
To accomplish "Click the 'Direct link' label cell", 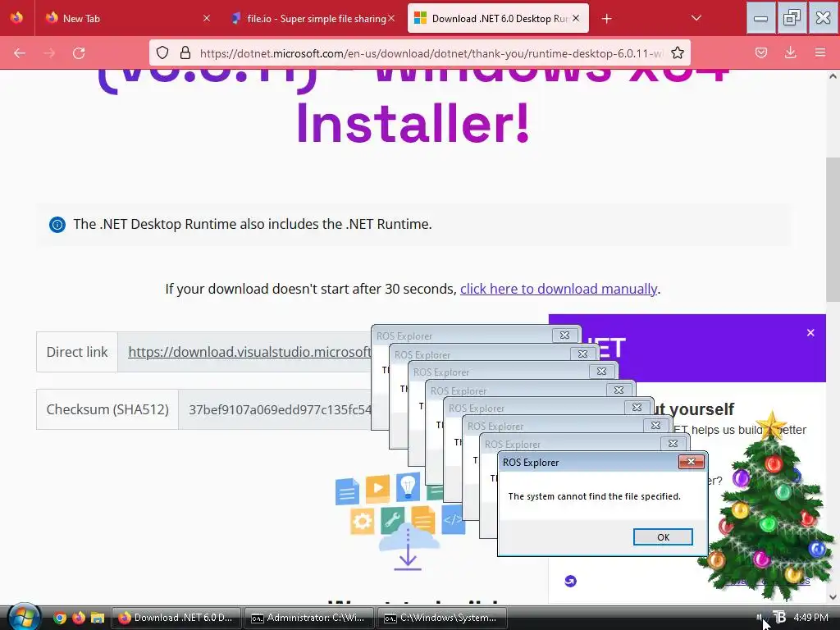I will pyautogui.click(x=77, y=352).
